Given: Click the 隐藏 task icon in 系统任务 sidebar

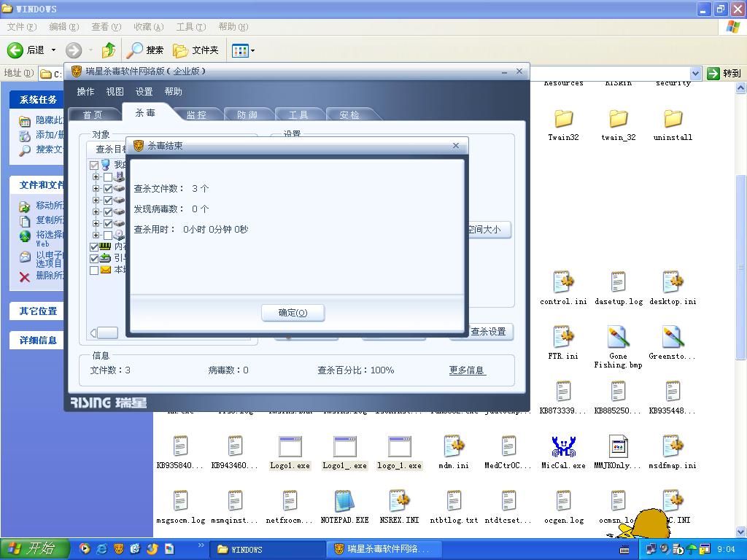Looking at the screenshot, I should pyautogui.click(x=25, y=121).
